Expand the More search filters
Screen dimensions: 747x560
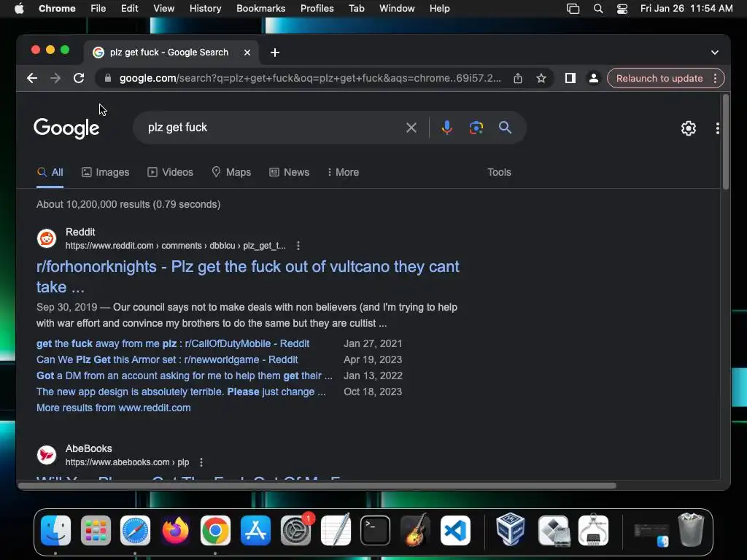point(343,172)
